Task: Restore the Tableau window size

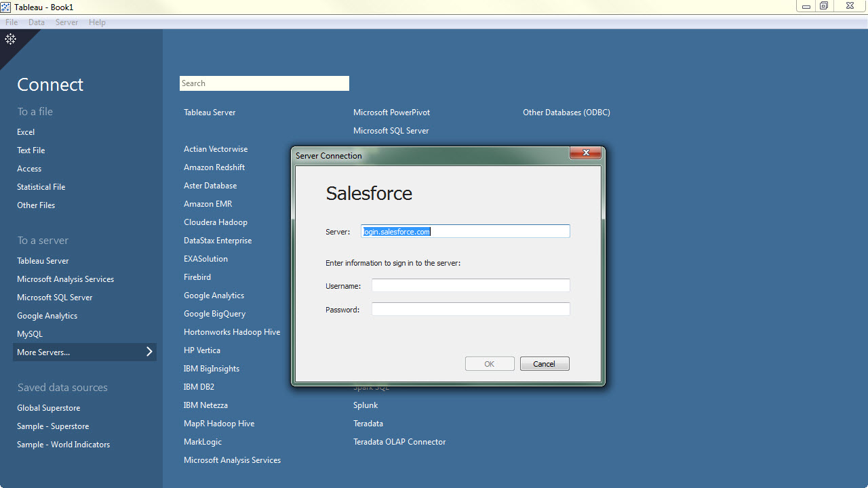Action: (x=824, y=6)
